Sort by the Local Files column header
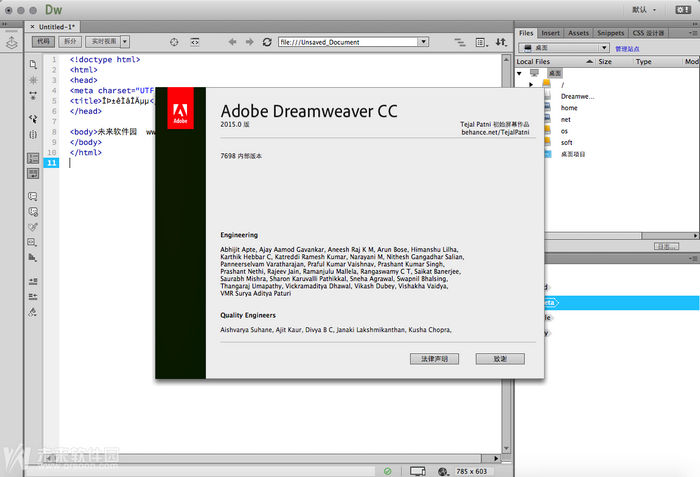The width and height of the screenshot is (700, 477). tap(555, 62)
